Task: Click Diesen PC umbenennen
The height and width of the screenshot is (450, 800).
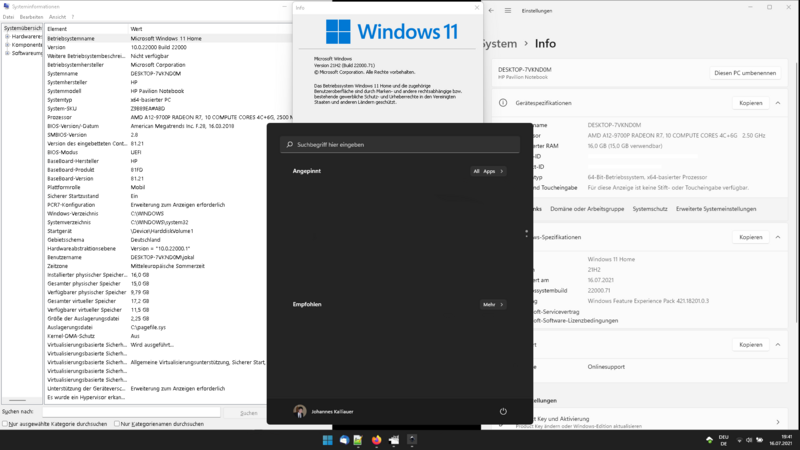Action: click(x=745, y=73)
